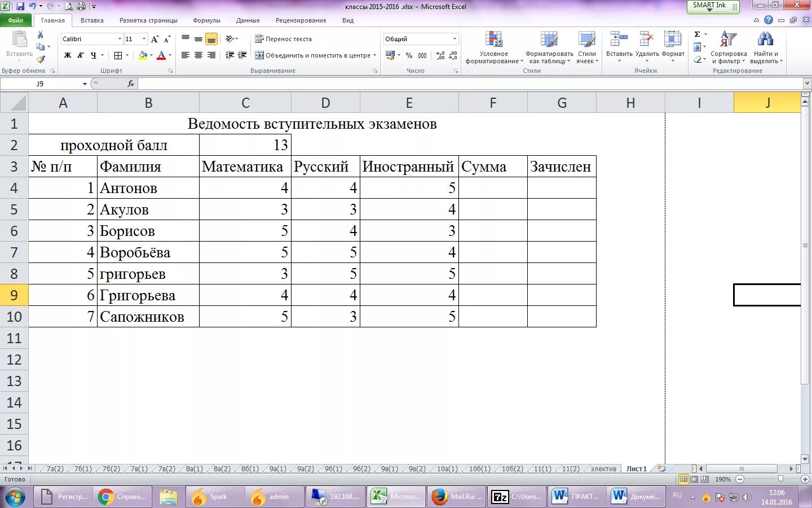Center cell text horizontally
The width and height of the screenshot is (812, 508).
click(x=198, y=55)
